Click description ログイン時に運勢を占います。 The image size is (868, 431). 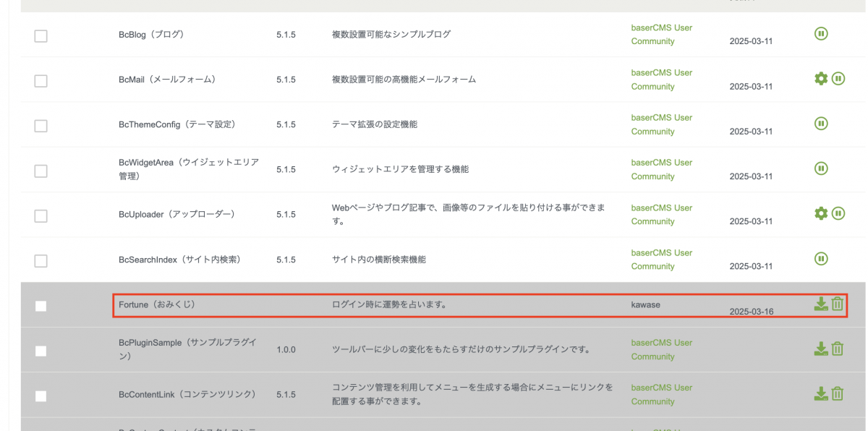pyautogui.click(x=389, y=304)
